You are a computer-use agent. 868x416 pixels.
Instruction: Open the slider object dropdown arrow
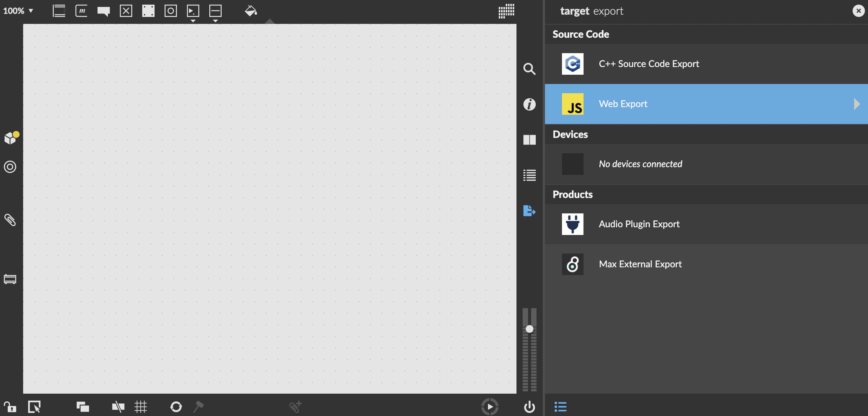pyautogui.click(x=215, y=21)
